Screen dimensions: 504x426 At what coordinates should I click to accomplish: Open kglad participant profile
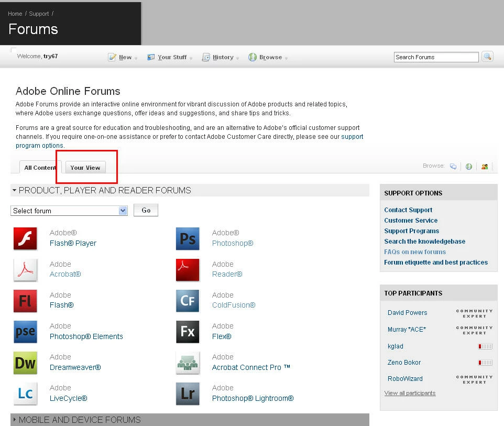[396, 346]
